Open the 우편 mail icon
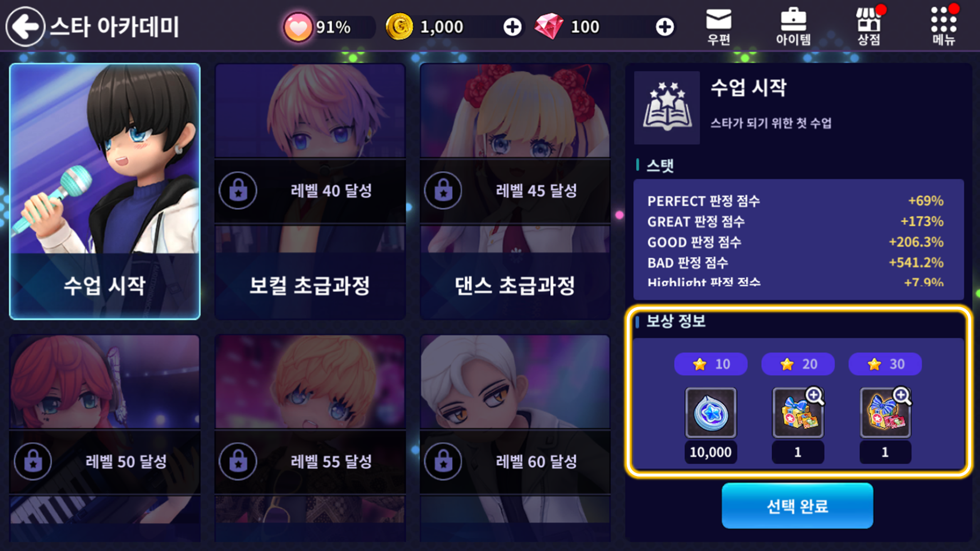Screen dimensions: 980x551 tap(719, 27)
